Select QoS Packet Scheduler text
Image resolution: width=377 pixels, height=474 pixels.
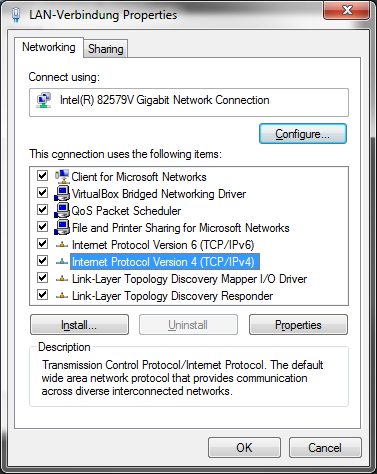point(126,211)
